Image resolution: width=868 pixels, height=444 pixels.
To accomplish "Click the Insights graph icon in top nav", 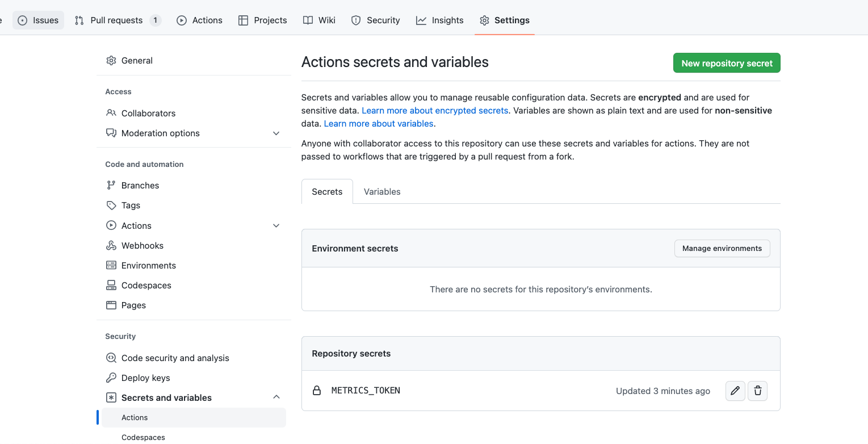I will pyautogui.click(x=421, y=20).
